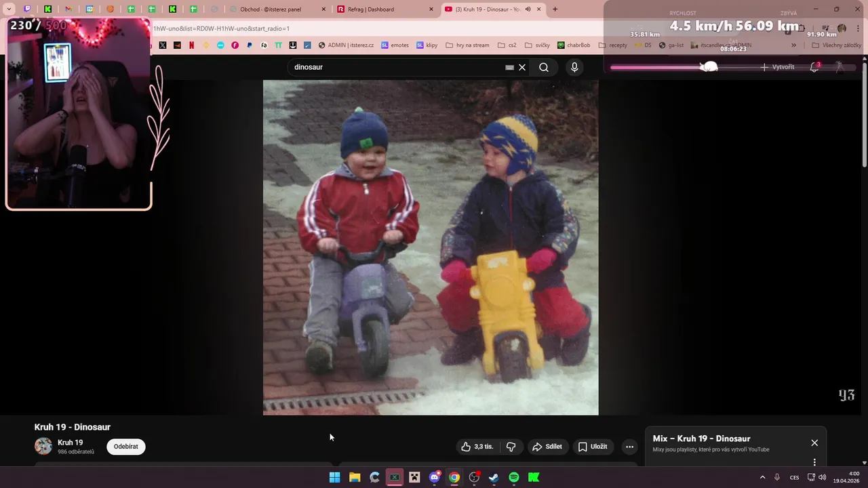
Task: Expand the svíčky bookmark folder
Action: tap(536, 45)
